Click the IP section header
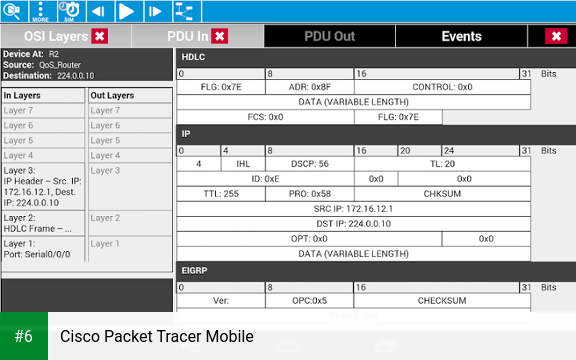This screenshot has width=576, height=360. (x=376, y=134)
